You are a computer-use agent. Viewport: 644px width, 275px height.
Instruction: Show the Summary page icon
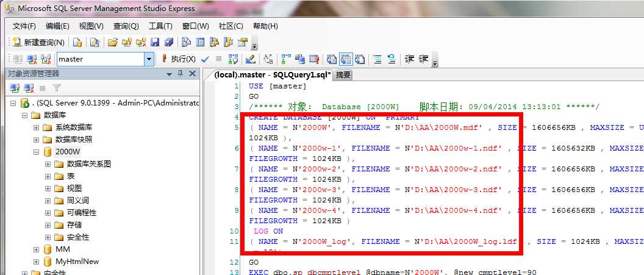(201, 42)
